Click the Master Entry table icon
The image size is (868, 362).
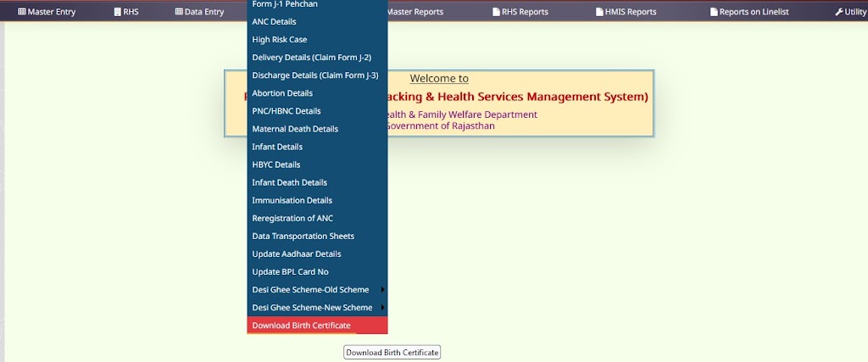[22, 12]
